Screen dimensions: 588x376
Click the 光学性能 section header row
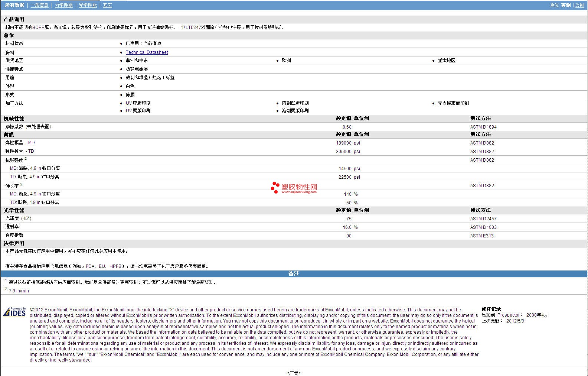14,210
